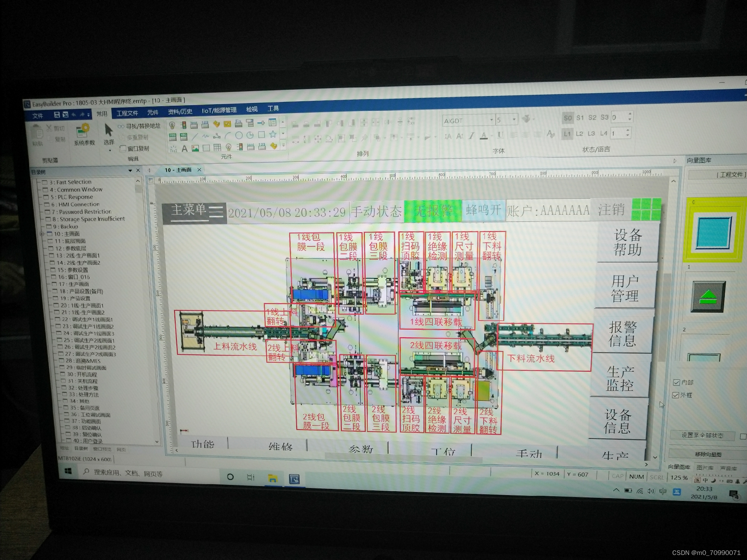747x560 pixels.
Task: Open the font size 5 dropdown
Action: [x=514, y=119]
